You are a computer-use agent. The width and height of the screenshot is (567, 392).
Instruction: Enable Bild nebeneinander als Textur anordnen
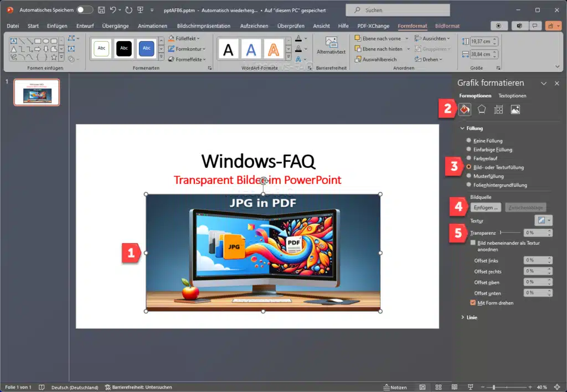point(473,243)
